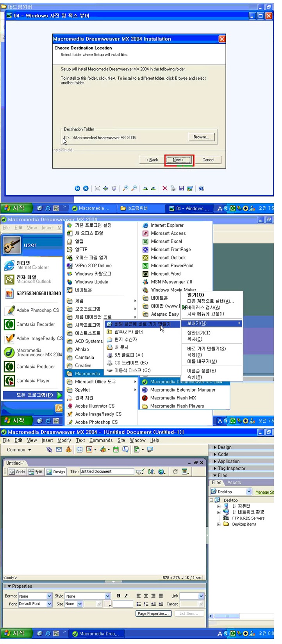Click Text Indent icon in Properties panel
The width and height of the screenshot is (282, 644).
point(161,604)
